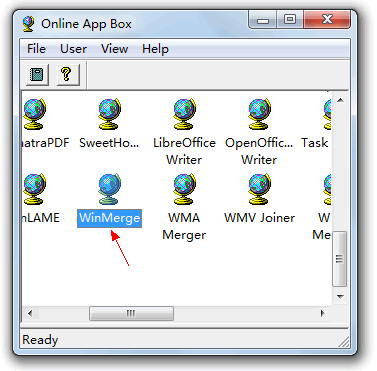Click the vertical scrollbar thumb

[340, 259]
